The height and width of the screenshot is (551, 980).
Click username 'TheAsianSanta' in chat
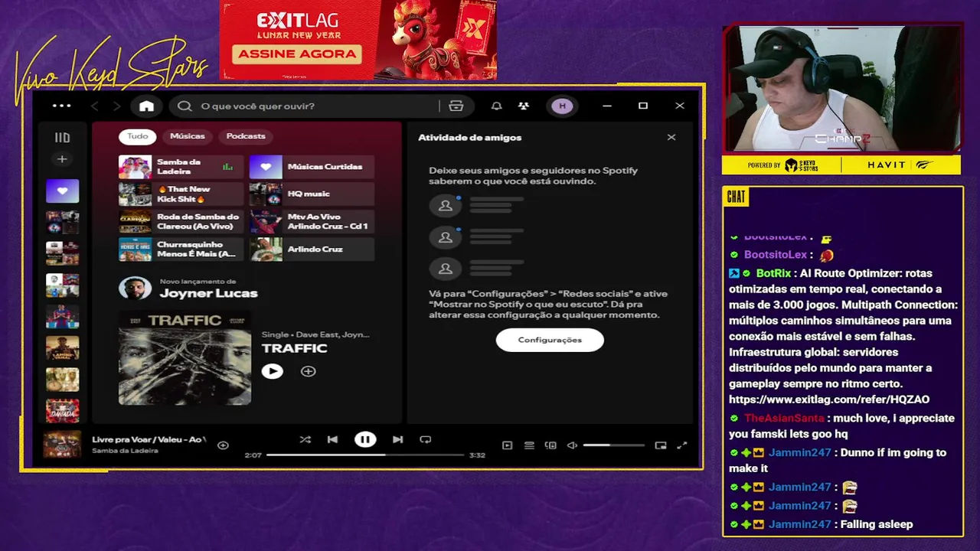(x=785, y=418)
